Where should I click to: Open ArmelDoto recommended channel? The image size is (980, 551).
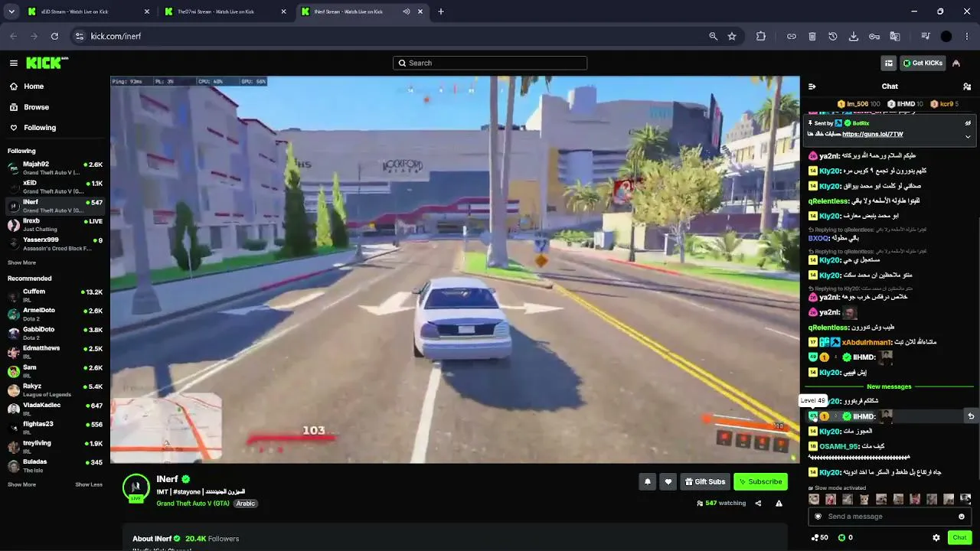pos(55,314)
